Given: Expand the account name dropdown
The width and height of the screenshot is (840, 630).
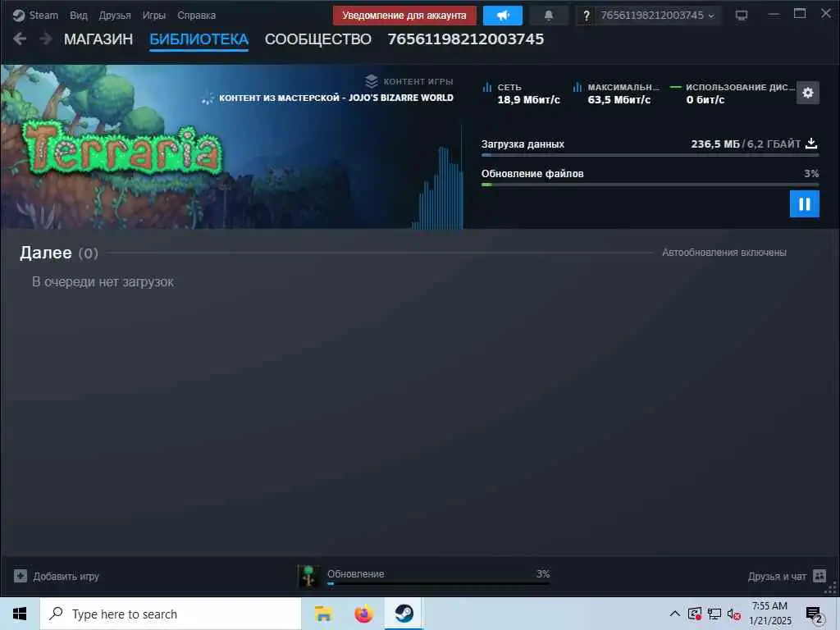Looking at the screenshot, I should (657, 16).
